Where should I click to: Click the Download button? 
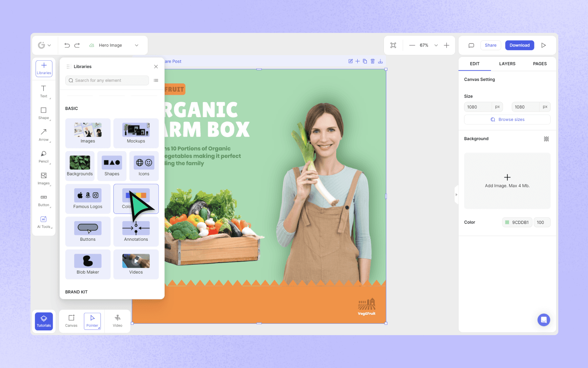coord(519,45)
